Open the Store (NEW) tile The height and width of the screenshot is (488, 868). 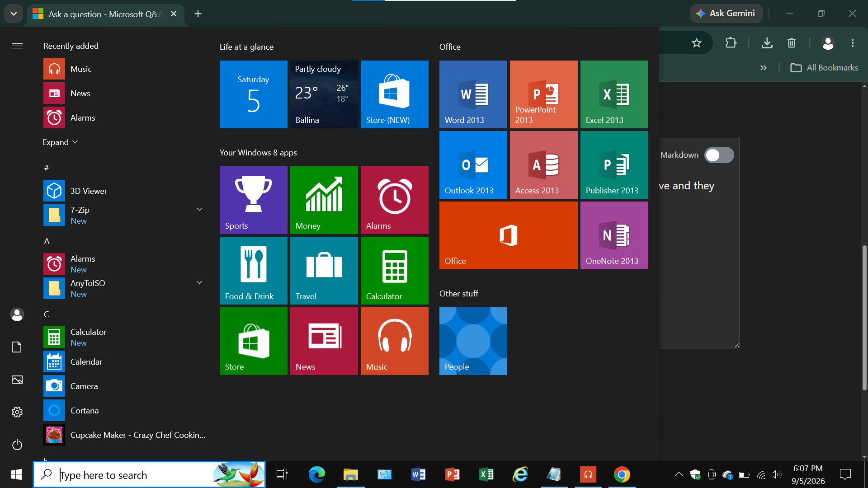click(394, 94)
